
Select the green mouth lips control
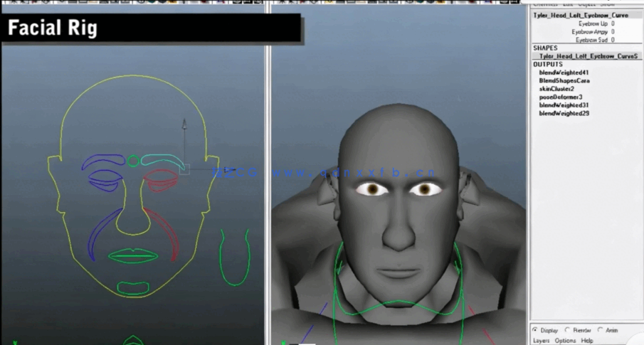pos(132,255)
